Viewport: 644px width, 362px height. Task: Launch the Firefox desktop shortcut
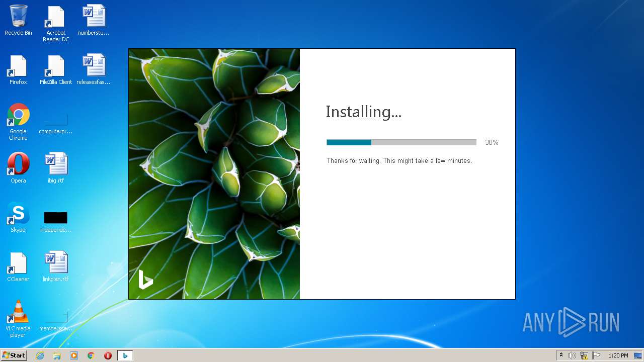[18, 69]
